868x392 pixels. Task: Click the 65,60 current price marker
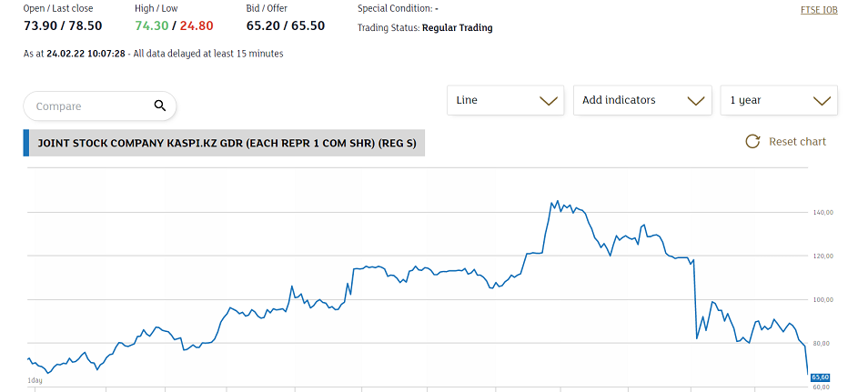tap(820, 377)
